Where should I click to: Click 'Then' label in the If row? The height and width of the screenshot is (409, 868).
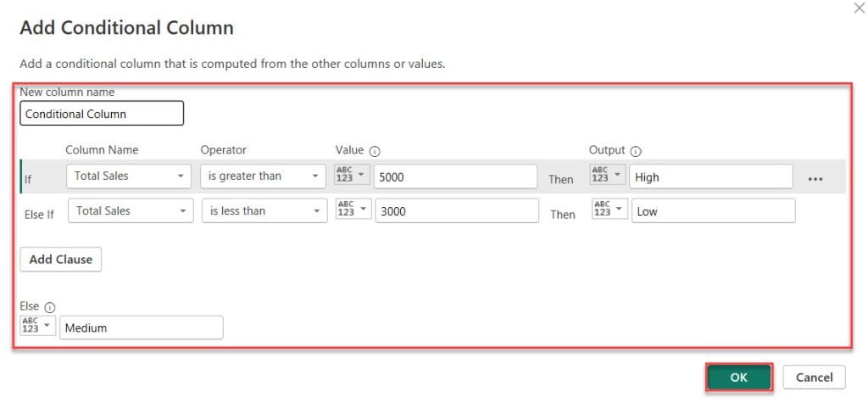[561, 180]
